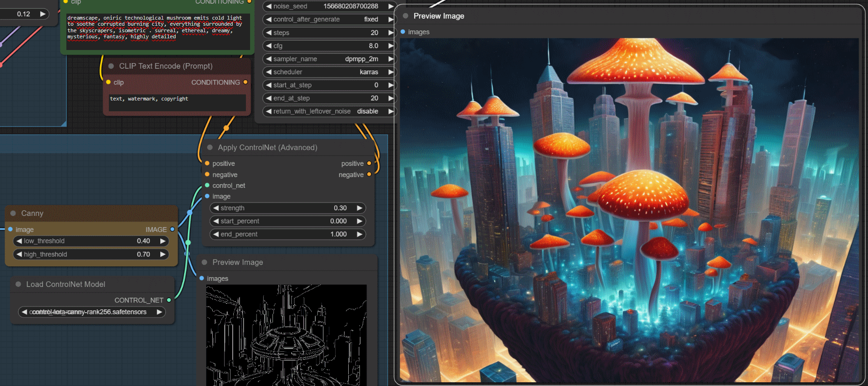
Task: Click the CONTROL_NET output connector
Action: pyautogui.click(x=169, y=300)
